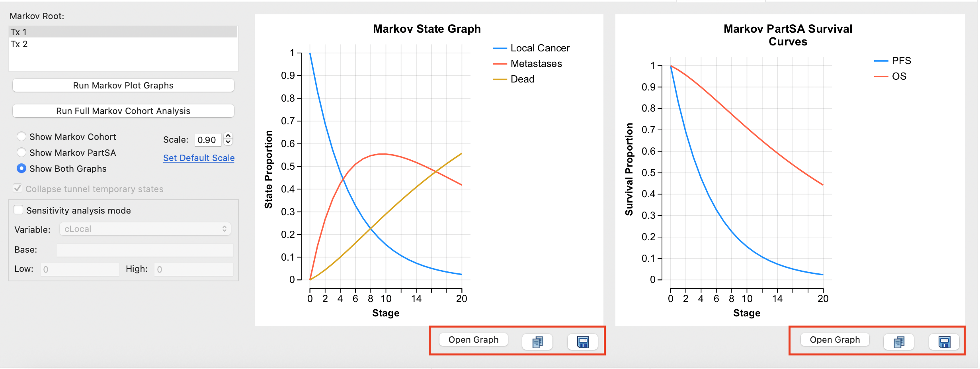Click the Set Default Scale link
Screen dimensions: 980x369
pos(199,158)
